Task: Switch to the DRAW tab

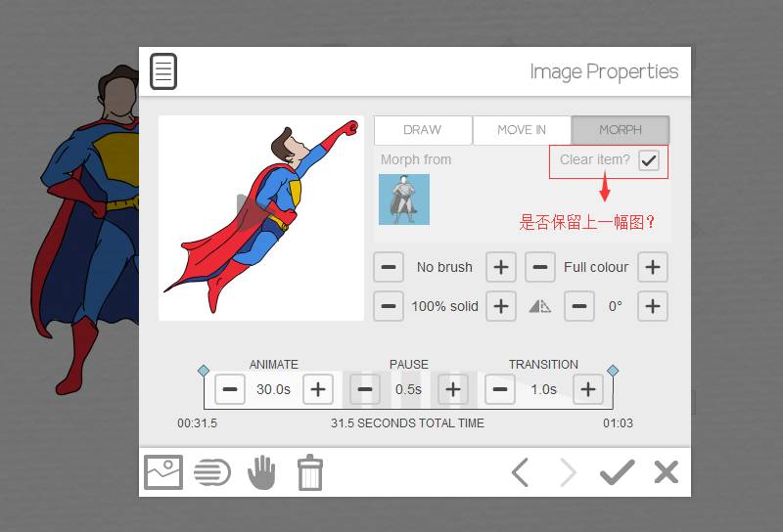Action: coord(423,130)
